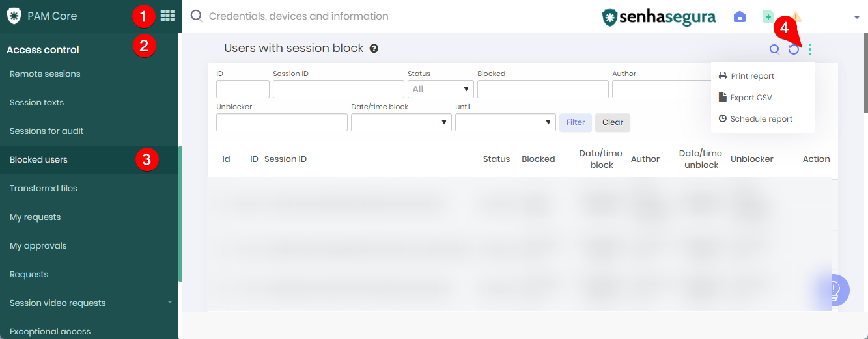Refresh the report with reload icon

coord(794,49)
